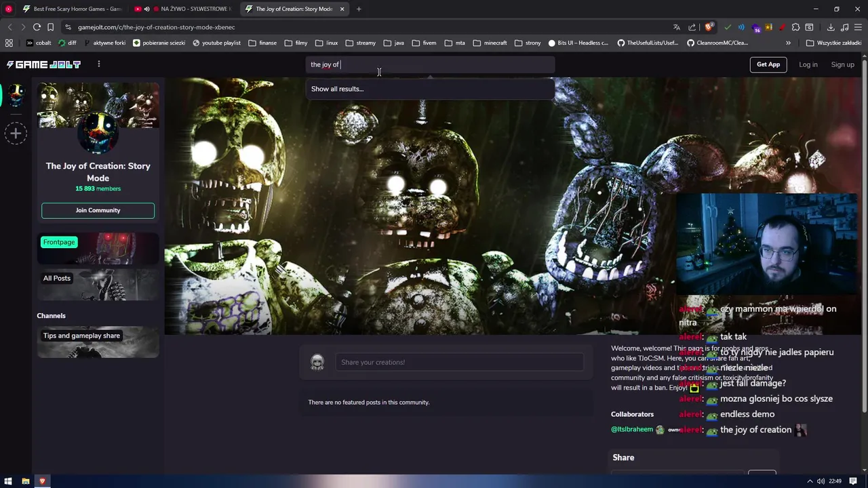Expand the filmy bookmark folder
This screenshot has height=488, width=868.
click(296, 43)
